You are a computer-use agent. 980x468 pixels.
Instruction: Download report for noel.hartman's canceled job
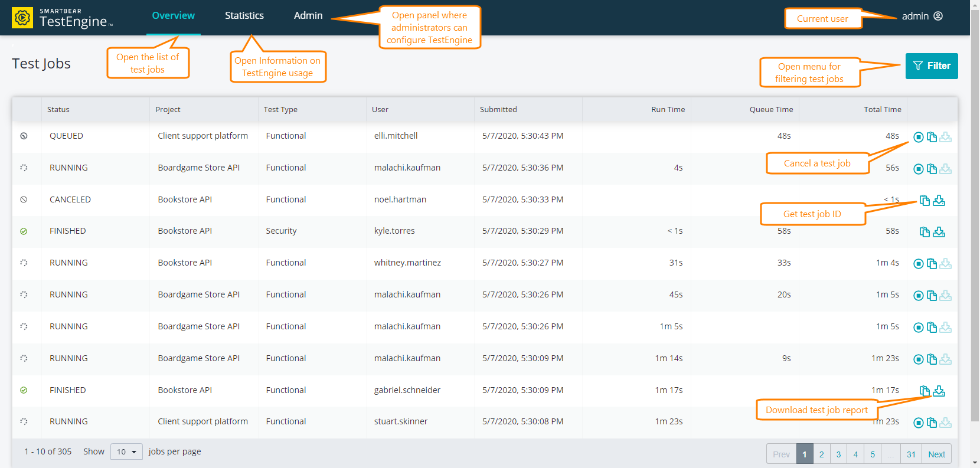click(939, 201)
